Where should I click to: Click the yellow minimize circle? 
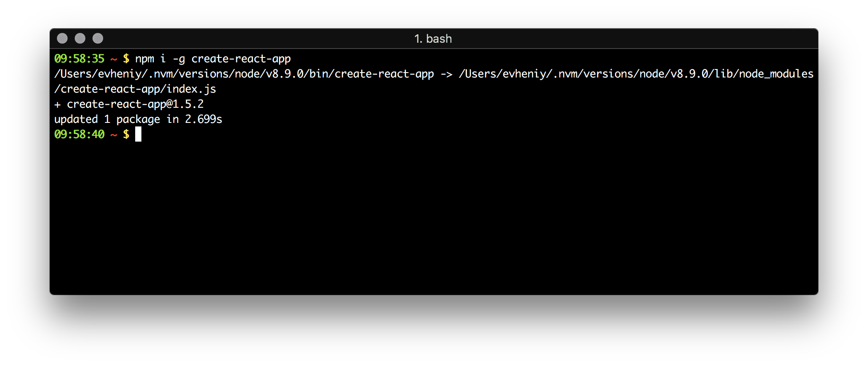pyautogui.click(x=80, y=38)
